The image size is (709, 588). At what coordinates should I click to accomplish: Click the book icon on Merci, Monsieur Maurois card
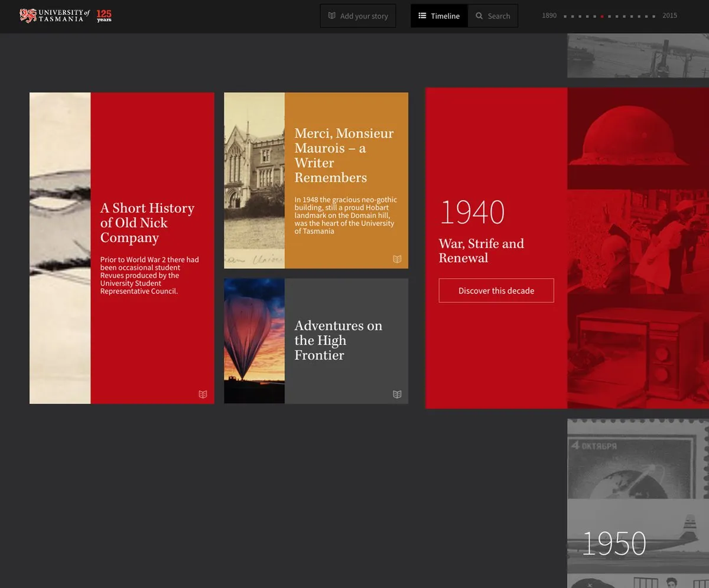point(397,259)
